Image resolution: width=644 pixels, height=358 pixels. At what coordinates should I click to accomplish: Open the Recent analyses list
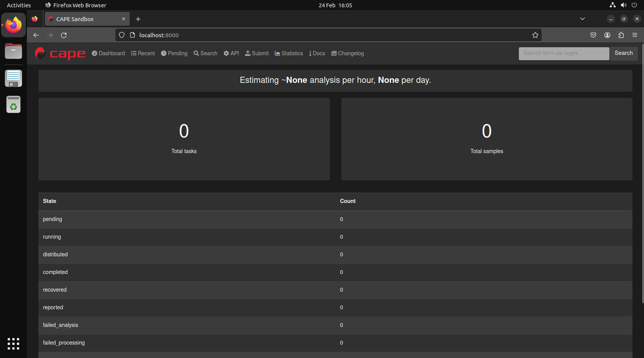point(143,53)
